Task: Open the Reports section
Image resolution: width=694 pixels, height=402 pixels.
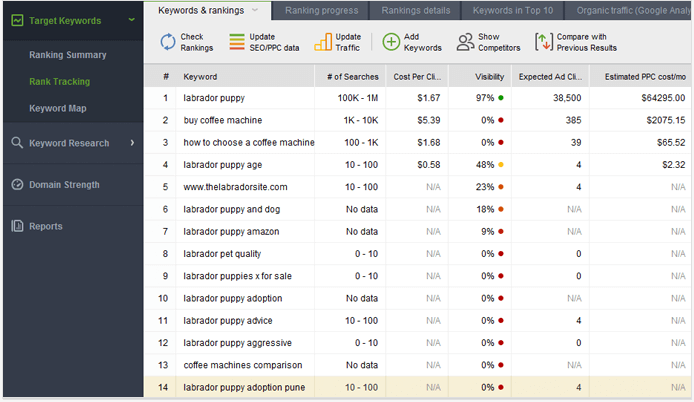Action: click(x=46, y=226)
